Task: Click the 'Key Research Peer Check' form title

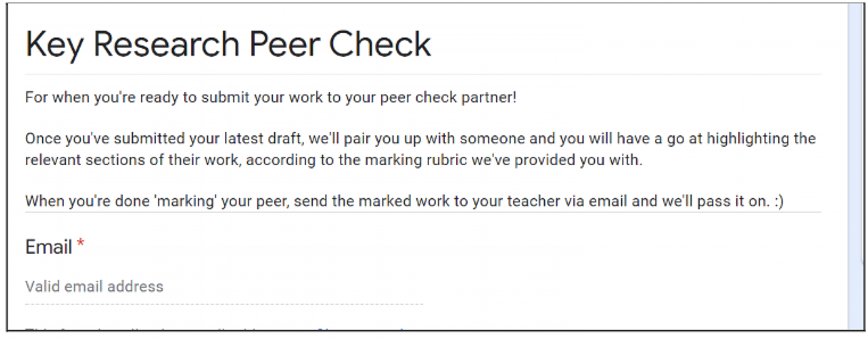Action: coord(228,44)
